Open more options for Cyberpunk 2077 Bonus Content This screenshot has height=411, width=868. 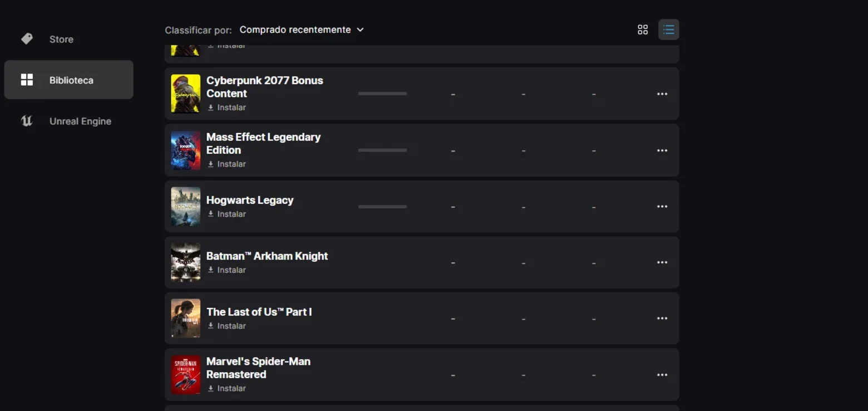662,94
